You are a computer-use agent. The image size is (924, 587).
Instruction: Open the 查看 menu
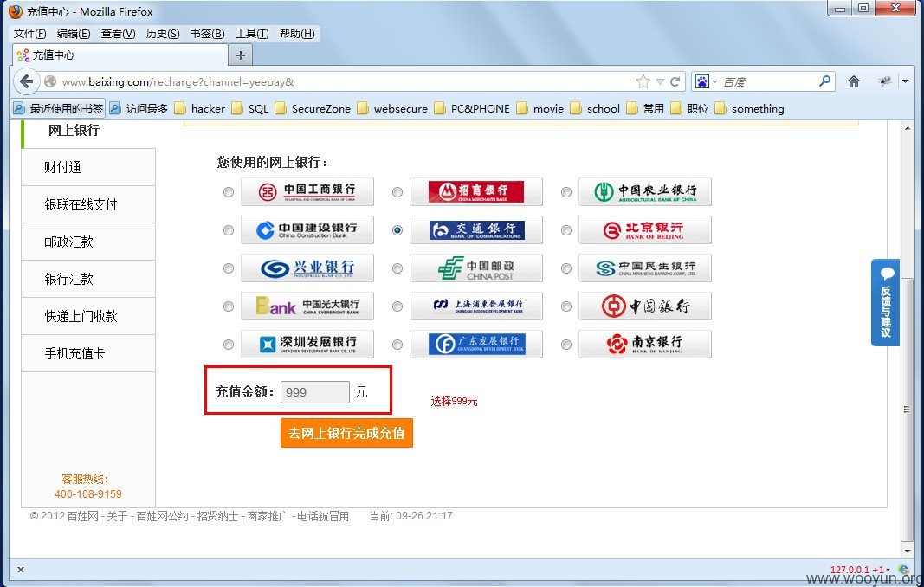(x=118, y=34)
